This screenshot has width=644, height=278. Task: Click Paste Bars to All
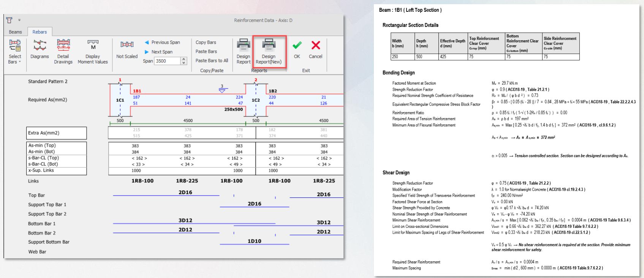click(x=212, y=60)
